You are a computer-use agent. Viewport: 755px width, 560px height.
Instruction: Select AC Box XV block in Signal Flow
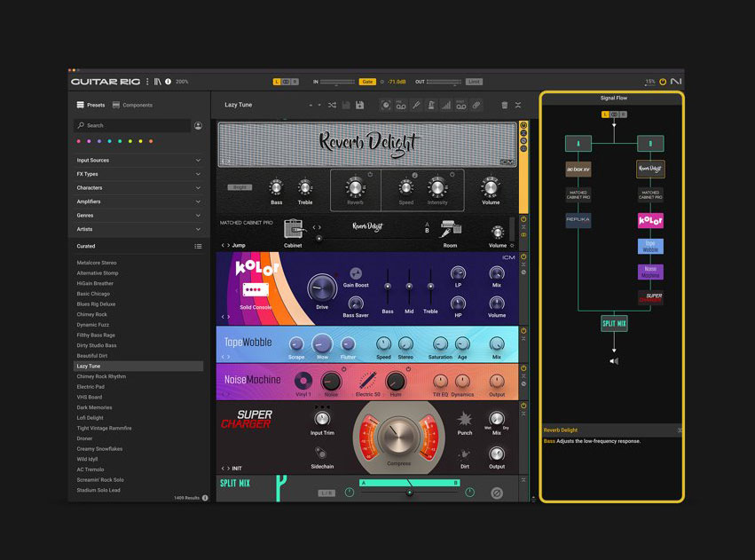578,170
